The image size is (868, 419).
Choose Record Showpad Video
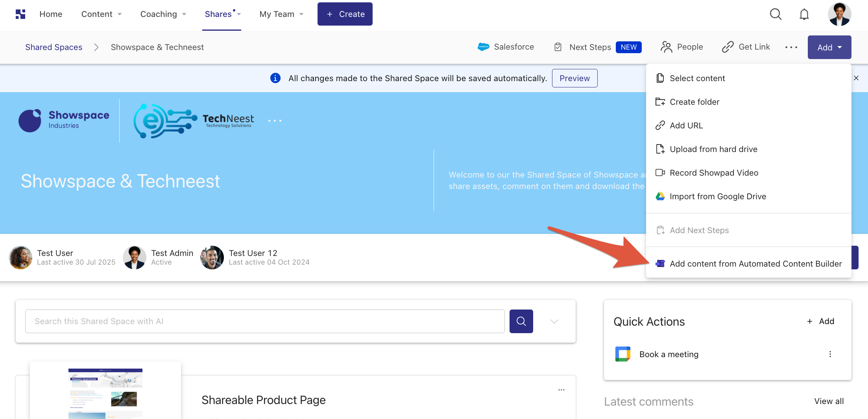[x=748, y=173]
